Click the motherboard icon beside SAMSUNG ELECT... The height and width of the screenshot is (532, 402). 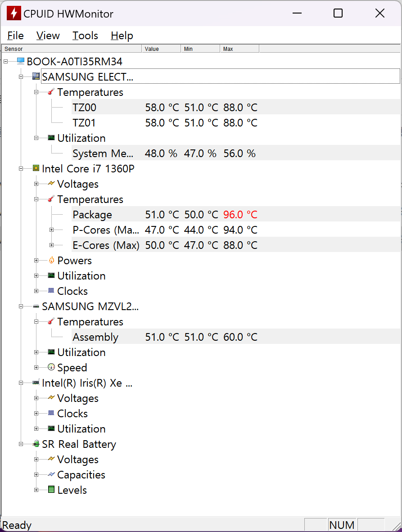[x=36, y=77]
